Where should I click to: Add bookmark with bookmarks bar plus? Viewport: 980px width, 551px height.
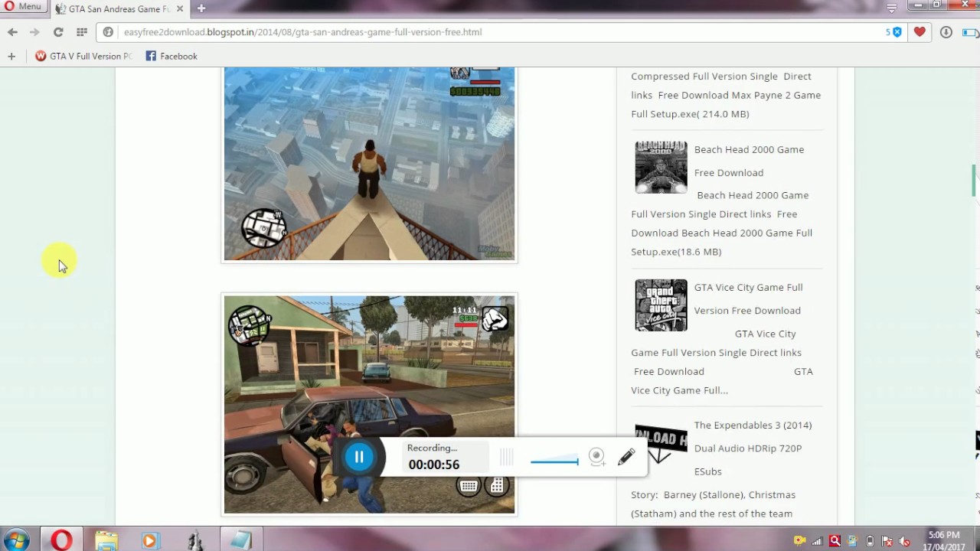click(x=11, y=56)
